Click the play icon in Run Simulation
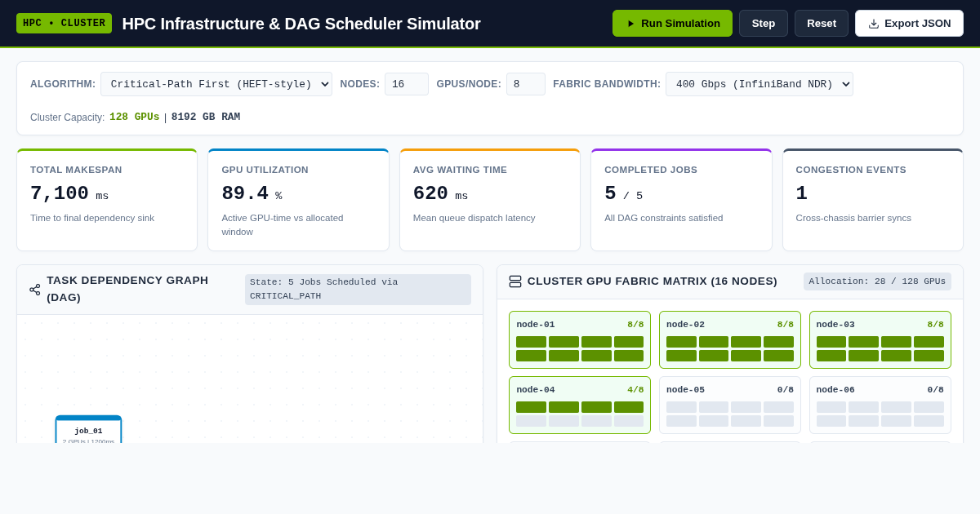The width and height of the screenshot is (980, 514). (x=630, y=24)
